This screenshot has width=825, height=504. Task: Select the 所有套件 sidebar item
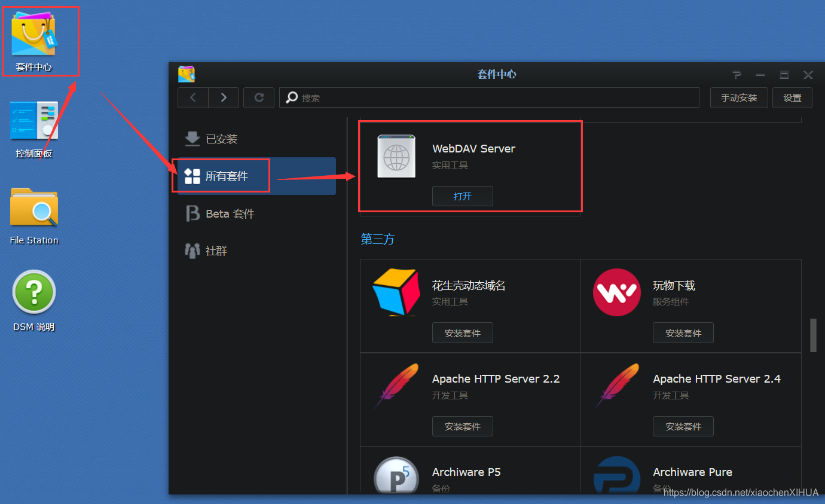[256, 176]
